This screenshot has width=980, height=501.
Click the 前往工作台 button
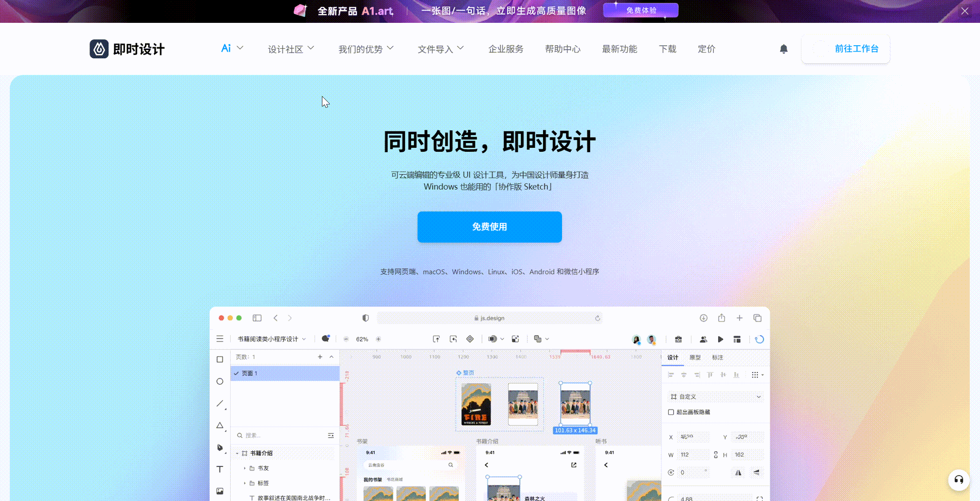click(x=846, y=49)
